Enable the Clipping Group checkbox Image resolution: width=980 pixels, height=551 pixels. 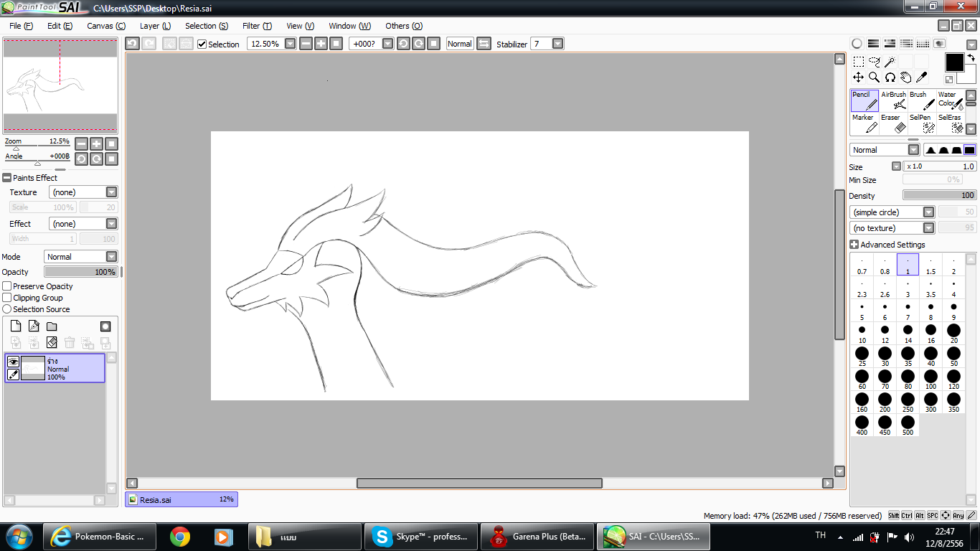click(7, 298)
